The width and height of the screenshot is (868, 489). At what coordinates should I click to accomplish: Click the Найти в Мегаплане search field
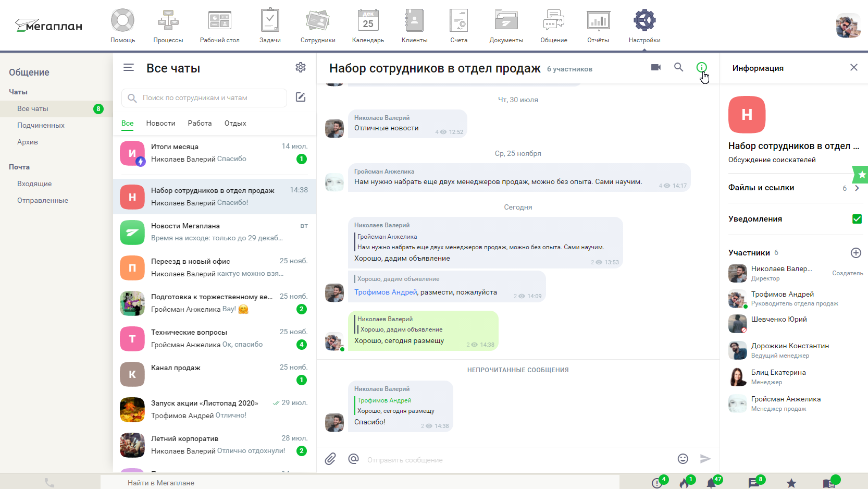[x=359, y=483]
